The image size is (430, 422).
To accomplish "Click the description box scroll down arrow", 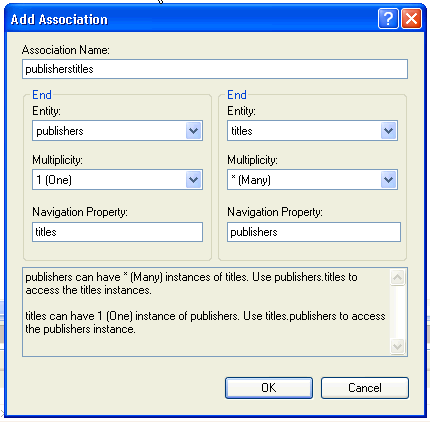I will [x=398, y=346].
